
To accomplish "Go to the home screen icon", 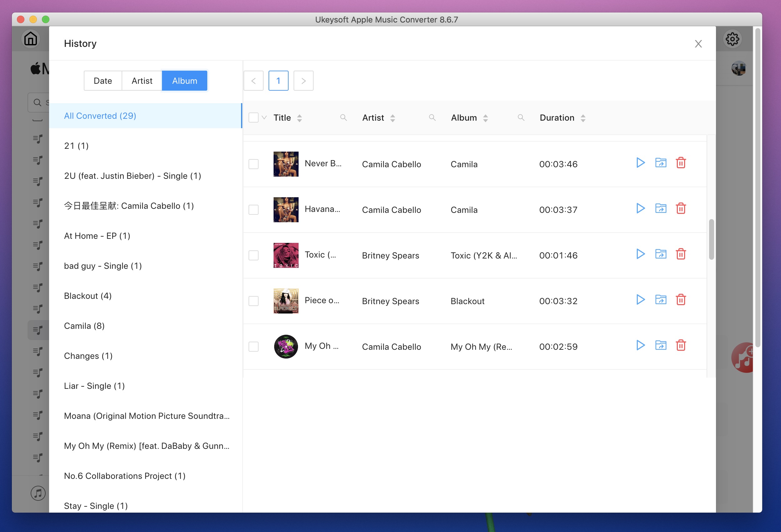I will (31, 39).
